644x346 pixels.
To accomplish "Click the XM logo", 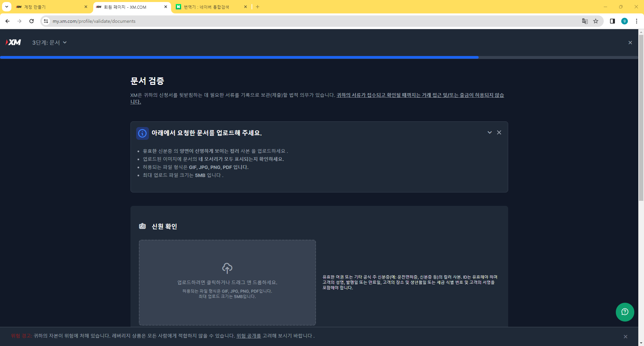I will coord(13,42).
